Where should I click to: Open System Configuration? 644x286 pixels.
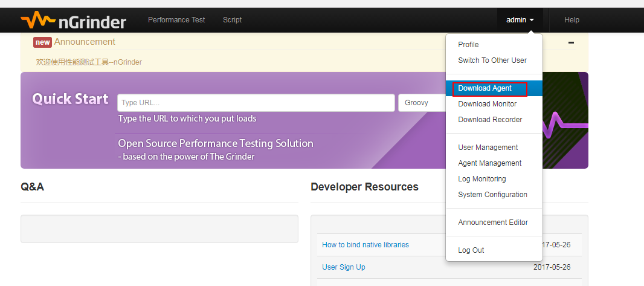pyautogui.click(x=494, y=194)
